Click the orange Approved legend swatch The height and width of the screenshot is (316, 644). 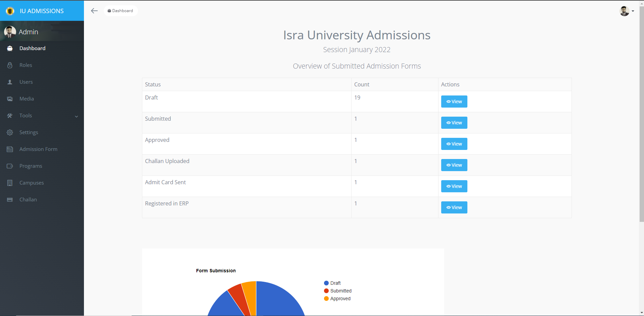pyautogui.click(x=326, y=299)
